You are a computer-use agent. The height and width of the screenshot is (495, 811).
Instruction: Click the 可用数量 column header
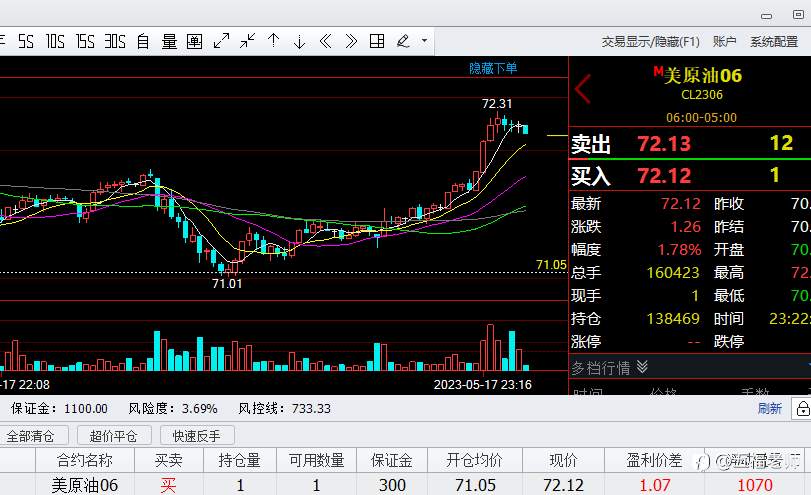click(x=316, y=460)
